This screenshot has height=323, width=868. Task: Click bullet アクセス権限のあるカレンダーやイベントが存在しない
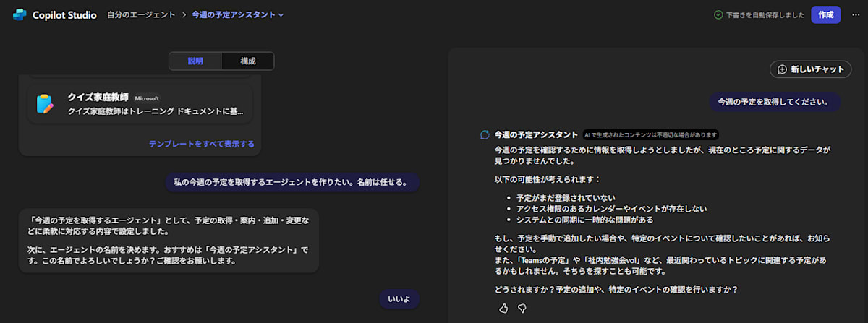[x=611, y=209]
